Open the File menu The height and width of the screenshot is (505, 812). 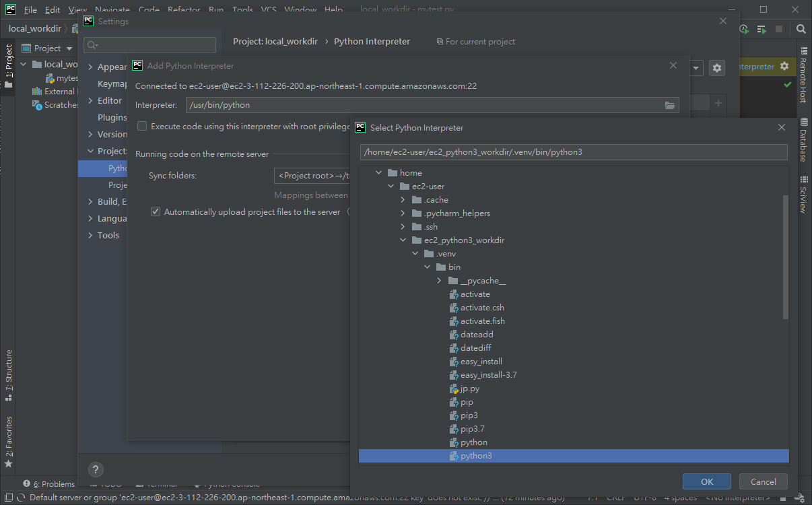[30, 10]
